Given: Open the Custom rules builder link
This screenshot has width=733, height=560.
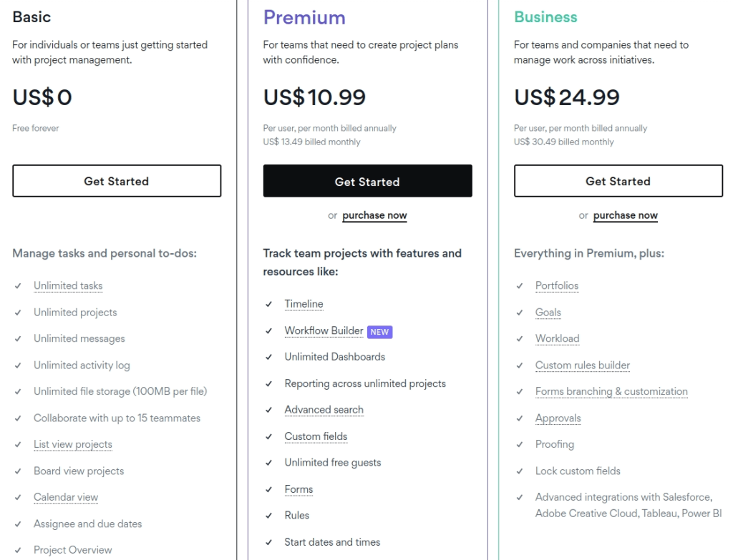Looking at the screenshot, I should click(x=583, y=365).
